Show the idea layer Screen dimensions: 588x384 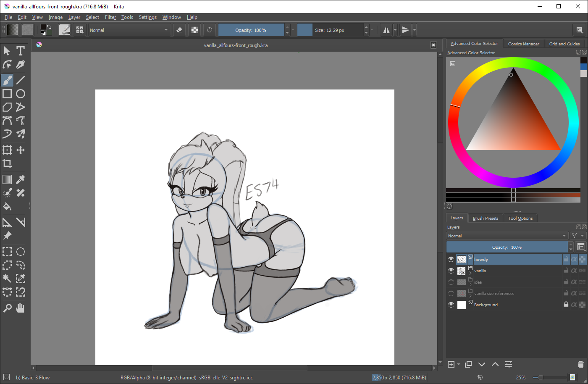pyautogui.click(x=451, y=282)
